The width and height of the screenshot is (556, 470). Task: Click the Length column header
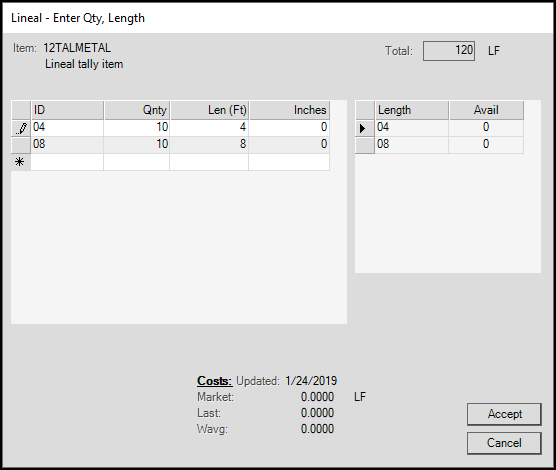point(412,110)
